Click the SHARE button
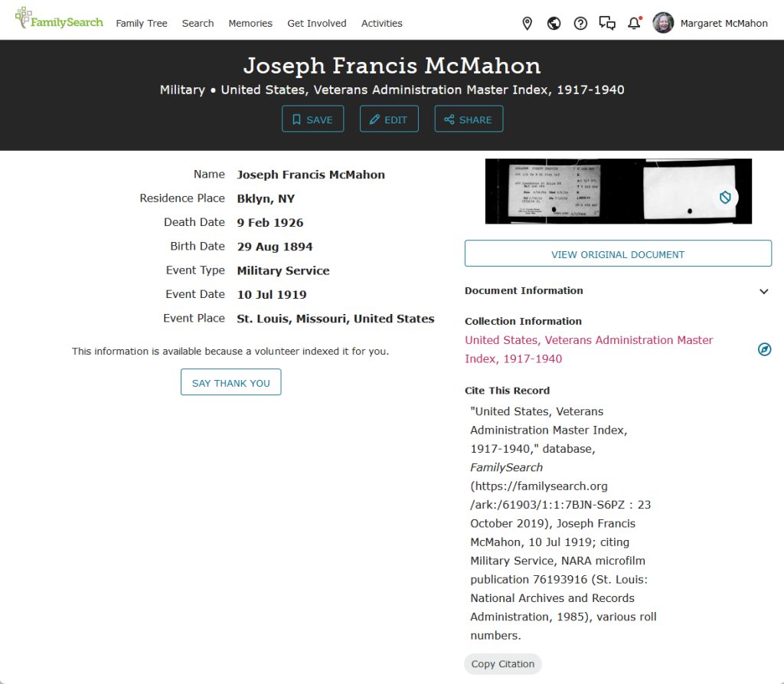 (469, 119)
